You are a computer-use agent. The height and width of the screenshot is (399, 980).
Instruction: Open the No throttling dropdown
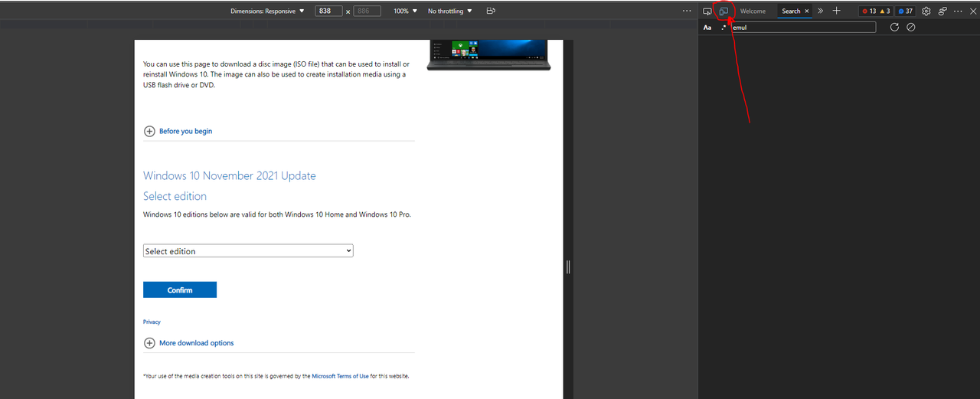pyautogui.click(x=450, y=11)
